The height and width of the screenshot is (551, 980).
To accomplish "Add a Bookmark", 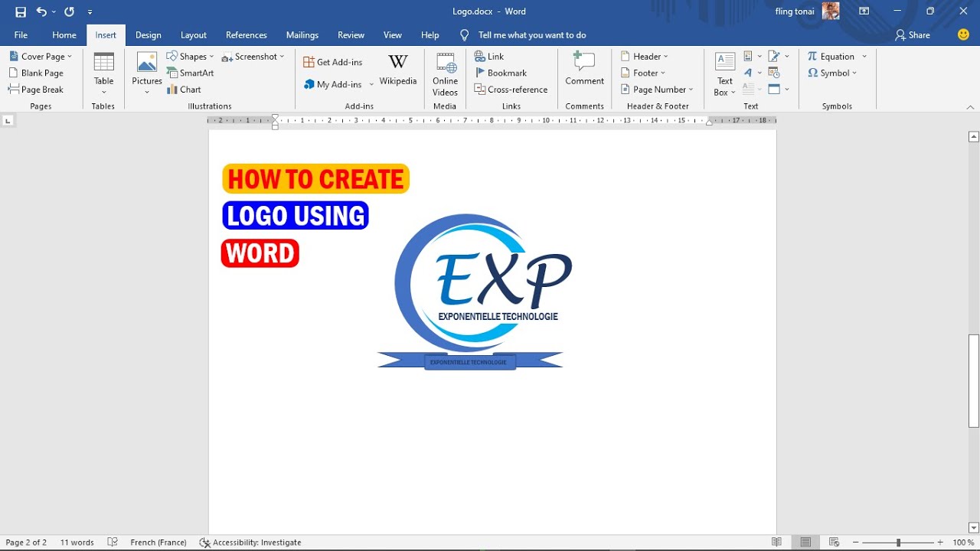I will (501, 73).
